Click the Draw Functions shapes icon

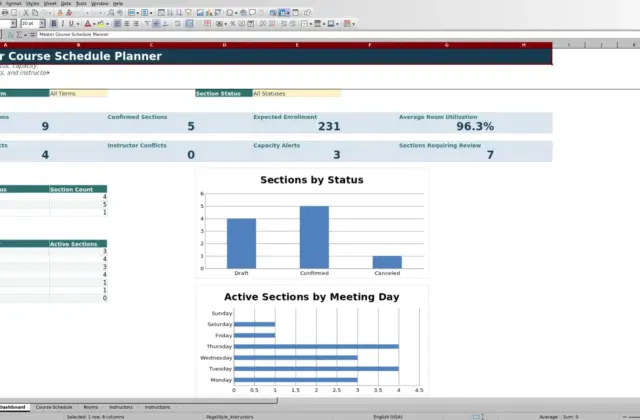click(x=307, y=13)
